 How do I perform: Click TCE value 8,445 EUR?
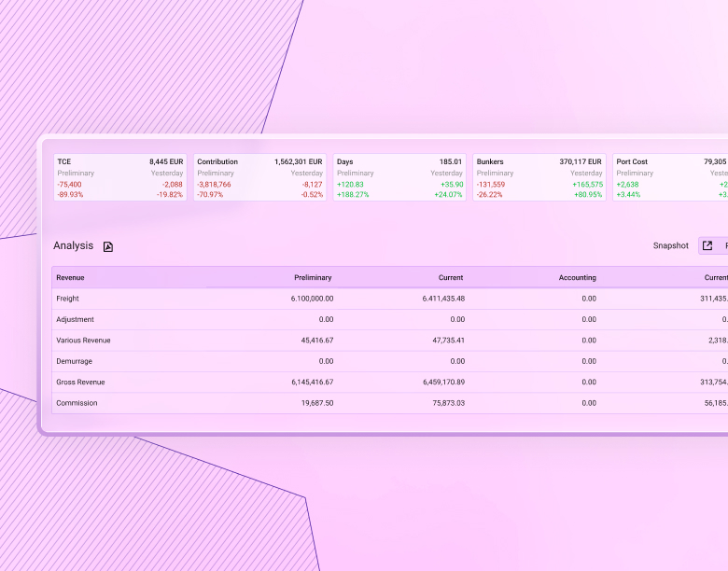[166, 161]
